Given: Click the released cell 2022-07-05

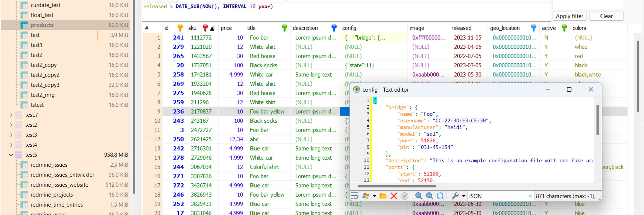Looking at the screenshot, I should coord(468,56).
